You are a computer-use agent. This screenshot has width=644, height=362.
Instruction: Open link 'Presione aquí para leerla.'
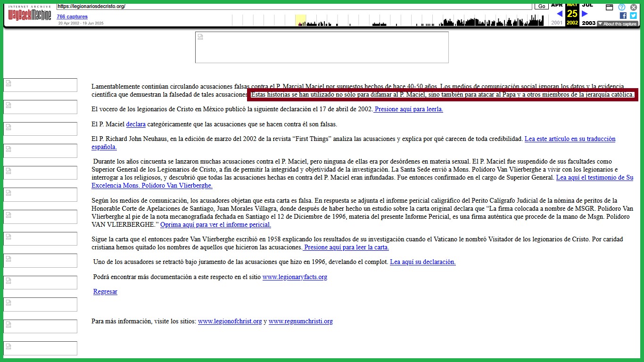coord(408,109)
